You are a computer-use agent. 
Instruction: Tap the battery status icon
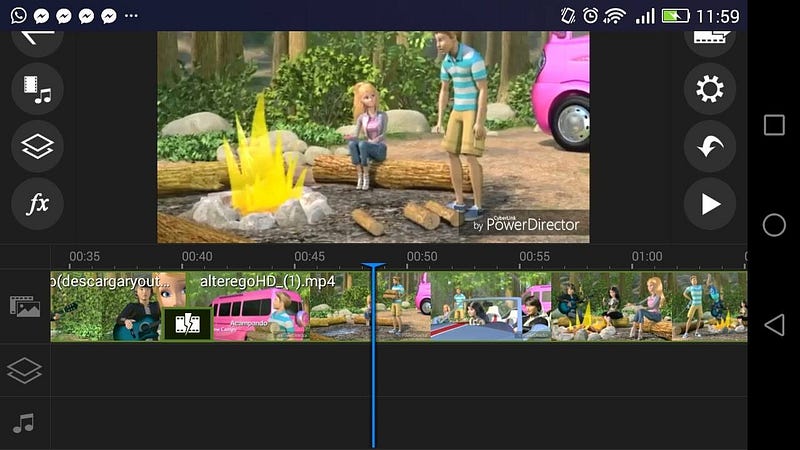676,16
